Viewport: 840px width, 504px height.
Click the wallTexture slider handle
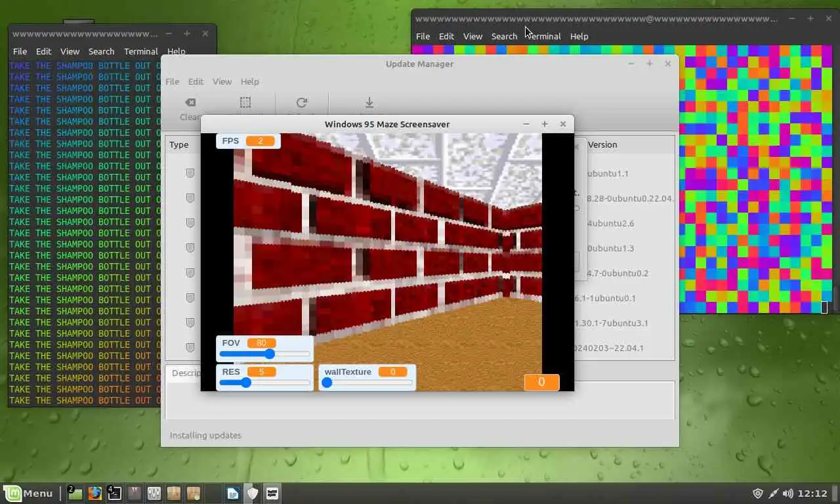[326, 383]
